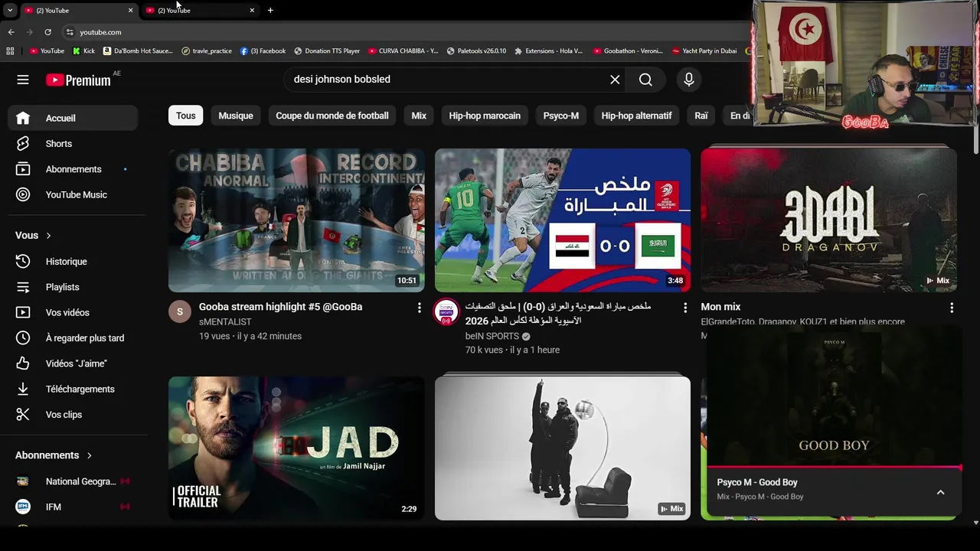Select the Psyco-M filter chip
This screenshot has height=551, width=980.
561,116
